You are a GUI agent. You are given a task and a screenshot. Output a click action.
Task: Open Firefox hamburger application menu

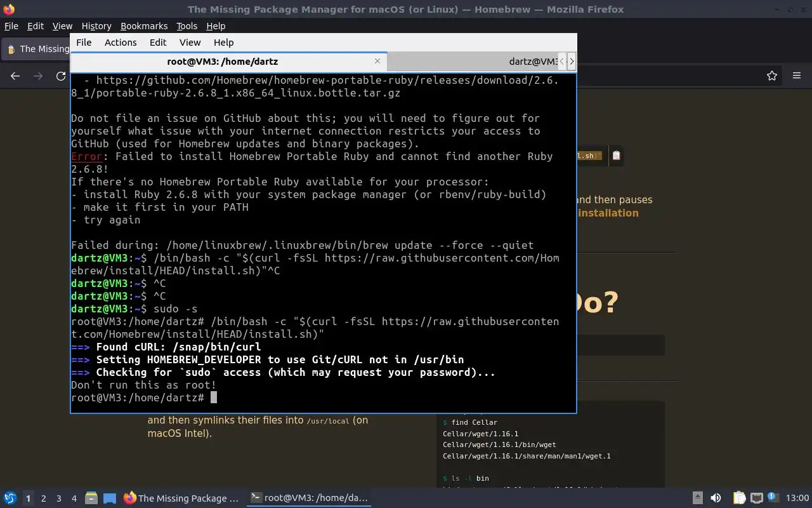pos(797,76)
